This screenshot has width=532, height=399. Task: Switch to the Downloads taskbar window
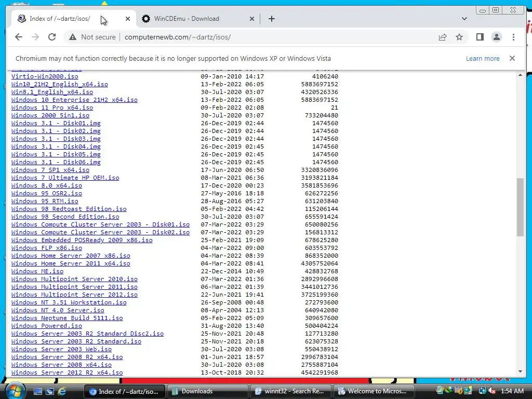click(207, 391)
